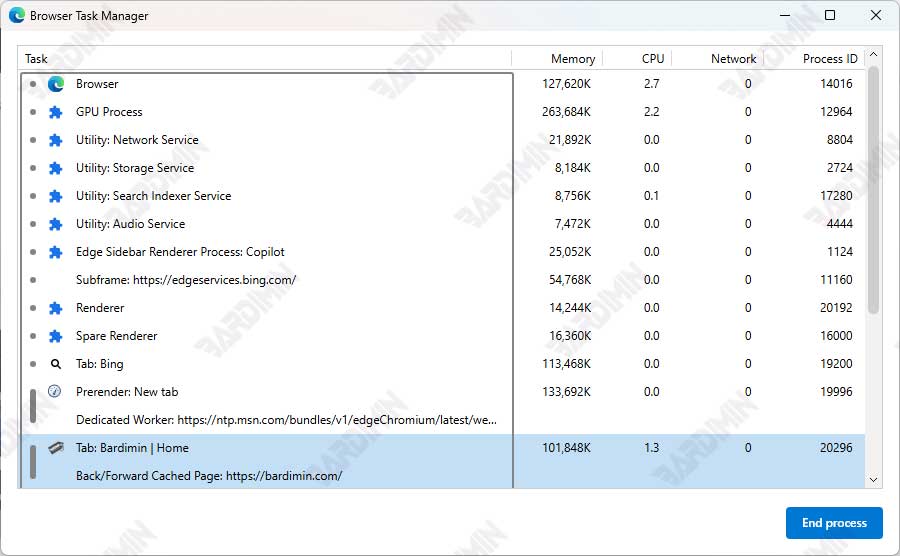The height and width of the screenshot is (556, 900).
Task: Select the Subframe edgeservices.bing.com row
Action: [x=442, y=280]
